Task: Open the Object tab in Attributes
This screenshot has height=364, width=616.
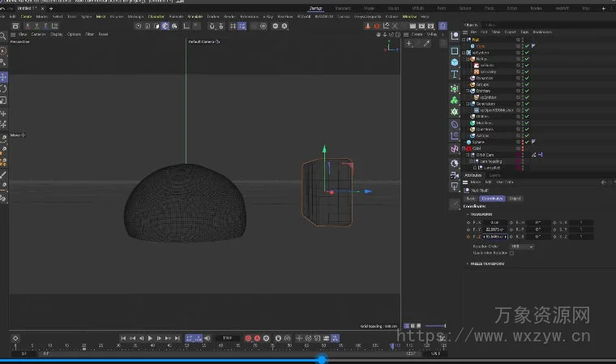Action: 515,198
